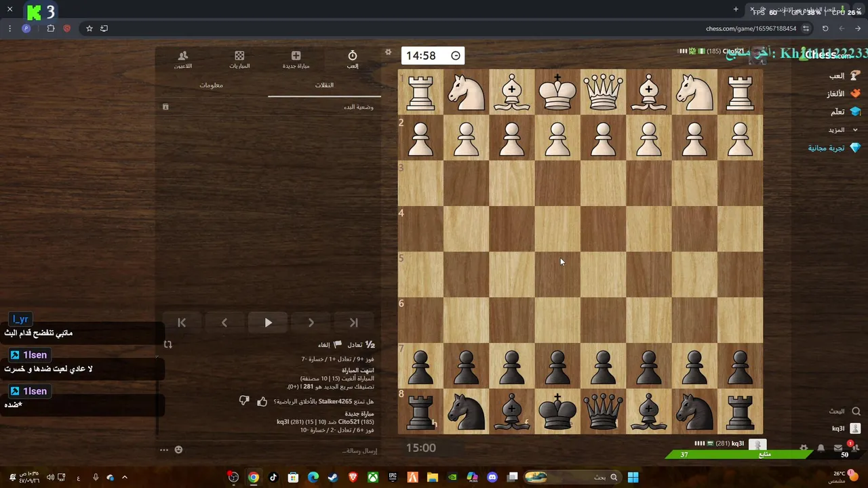Open the messages envelope icon

[838, 448]
